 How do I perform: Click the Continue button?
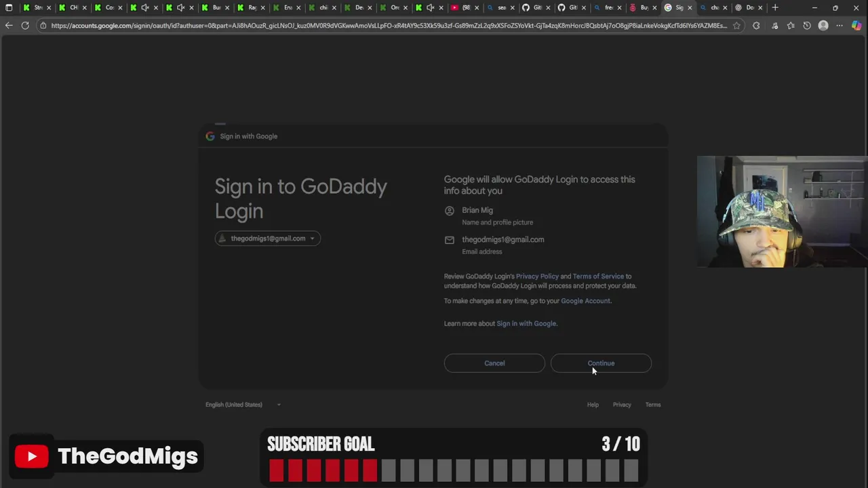pos(601,363)
